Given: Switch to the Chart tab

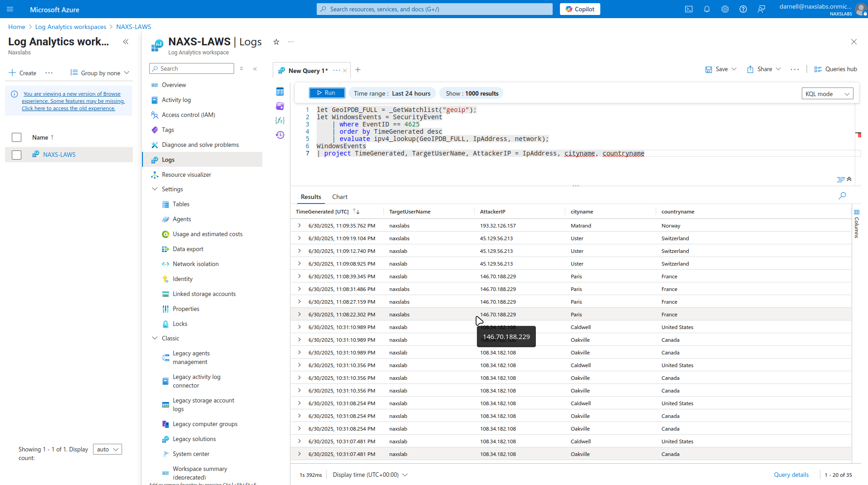Looking at the screenshot, I should pos(339,197).
